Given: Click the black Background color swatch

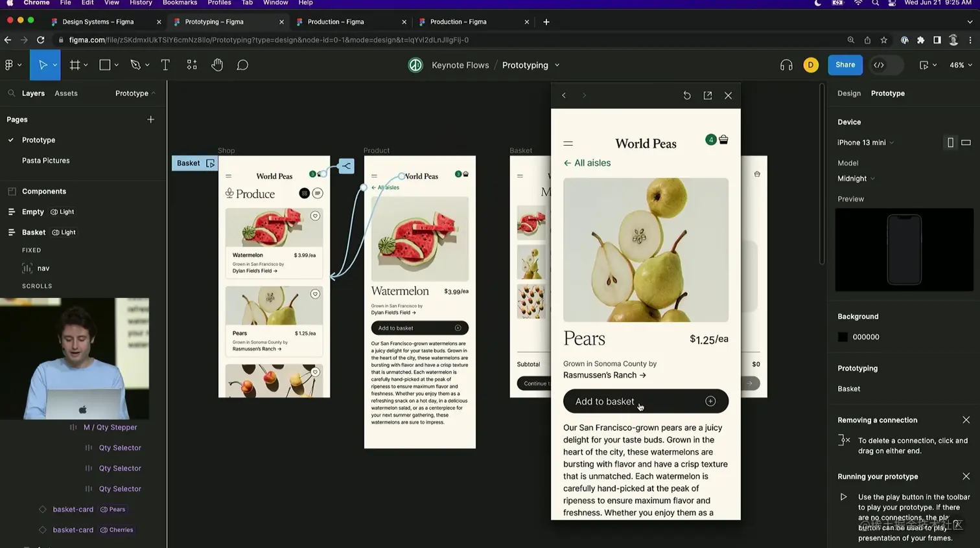Looking at the screenshot, I should (x=843, y=337).
